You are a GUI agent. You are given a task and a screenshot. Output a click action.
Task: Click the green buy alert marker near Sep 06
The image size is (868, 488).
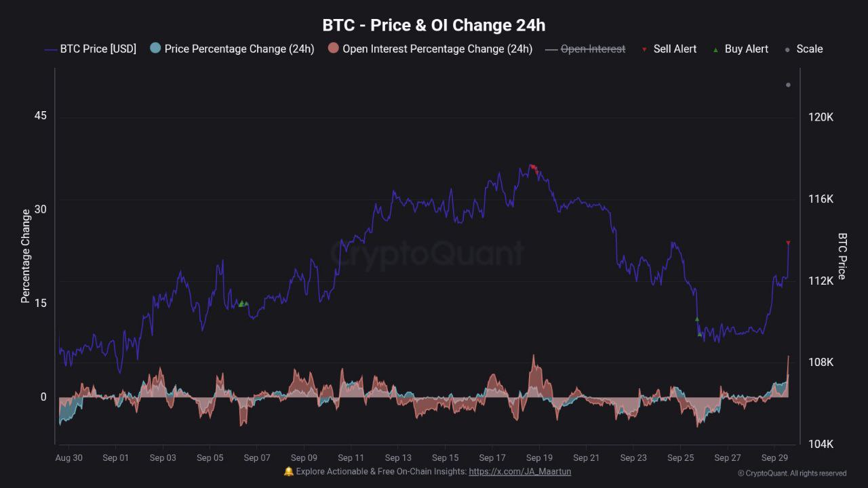point(243,304)
